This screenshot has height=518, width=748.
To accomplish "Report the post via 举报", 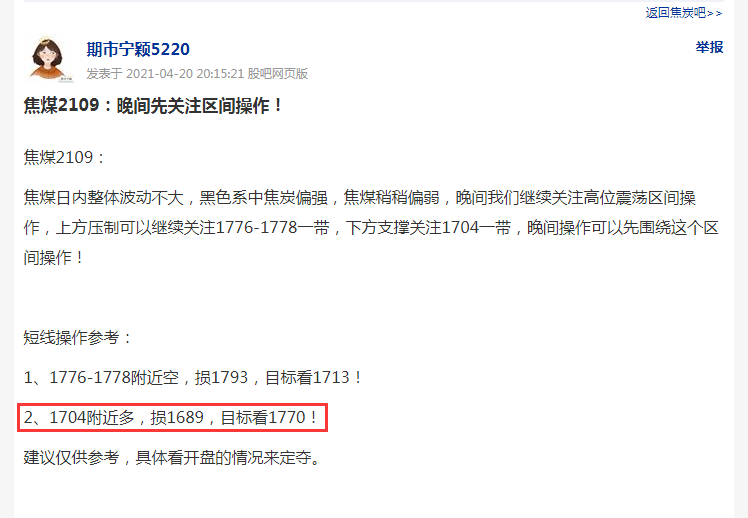I will [x=709, y=47].
